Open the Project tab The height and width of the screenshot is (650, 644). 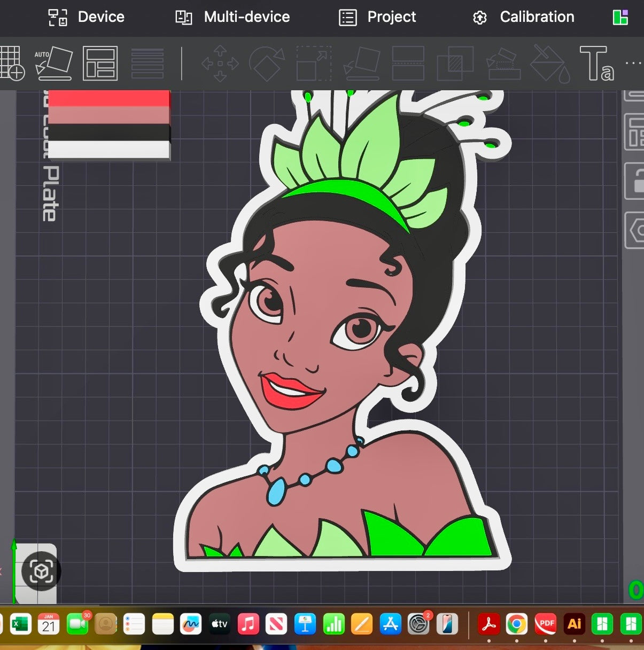click(377, 17)
